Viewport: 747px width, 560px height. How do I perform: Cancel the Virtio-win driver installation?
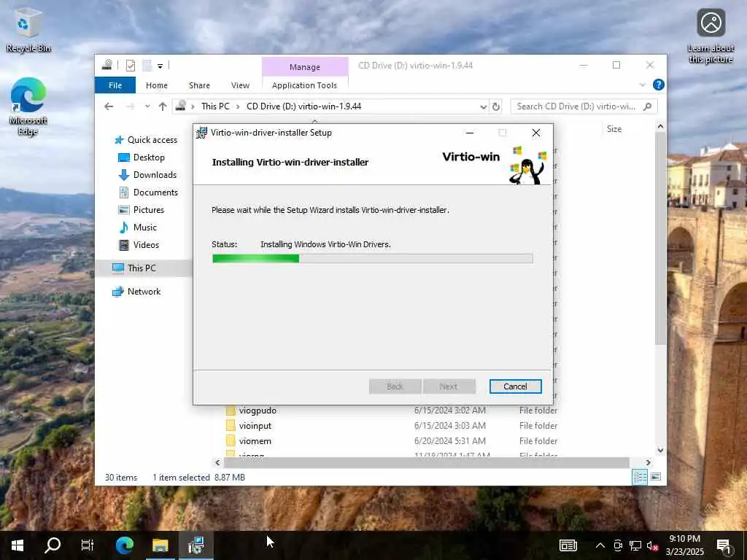point(516,386)
